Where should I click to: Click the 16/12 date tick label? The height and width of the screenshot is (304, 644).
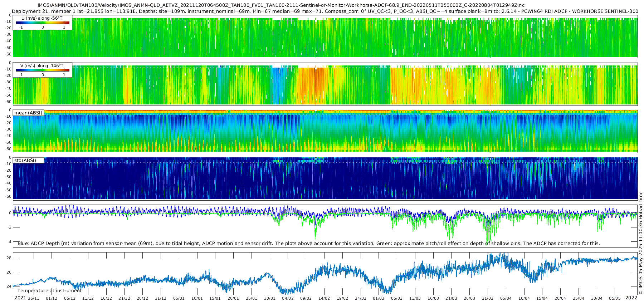[106, 298]
